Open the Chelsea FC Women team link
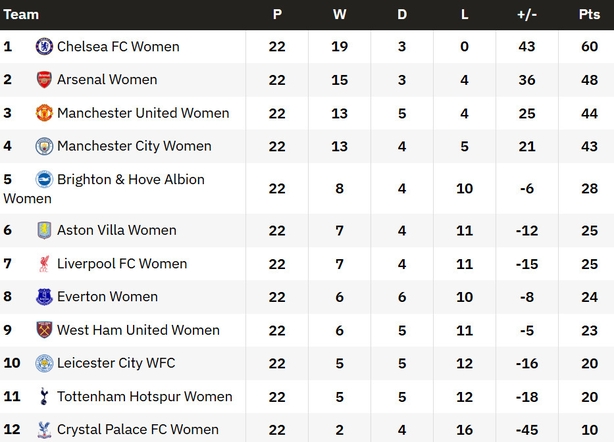This screenshot has height=442, width=614. (x=118, y=47)
